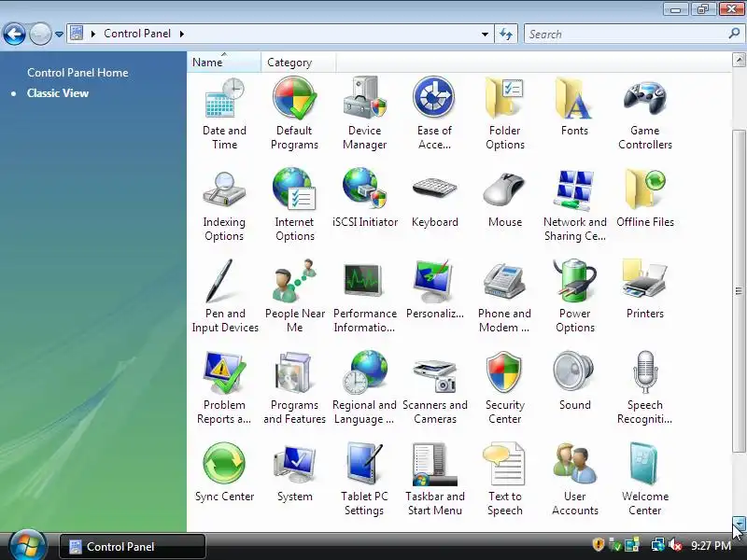The width and height of the screenshot is (747, 560).
Task: Activate Control Panel taskbar button
Action: point(133,546)
